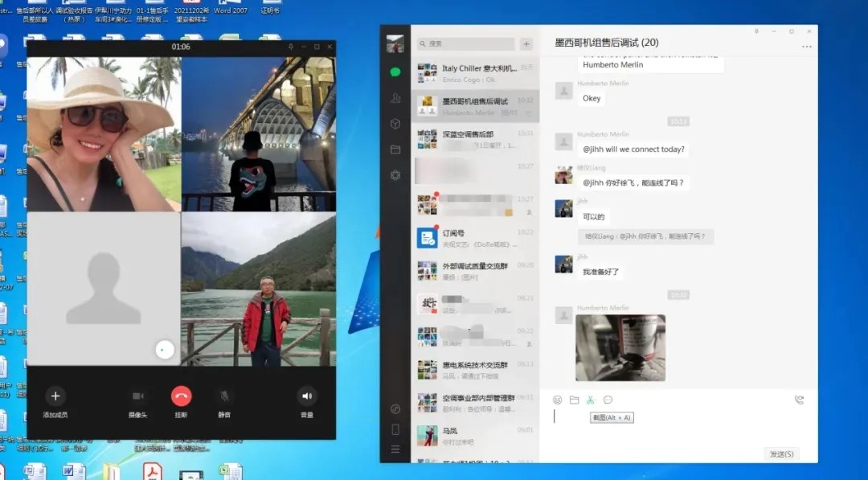Select the 订阅号 subscriptions entry

475,237
